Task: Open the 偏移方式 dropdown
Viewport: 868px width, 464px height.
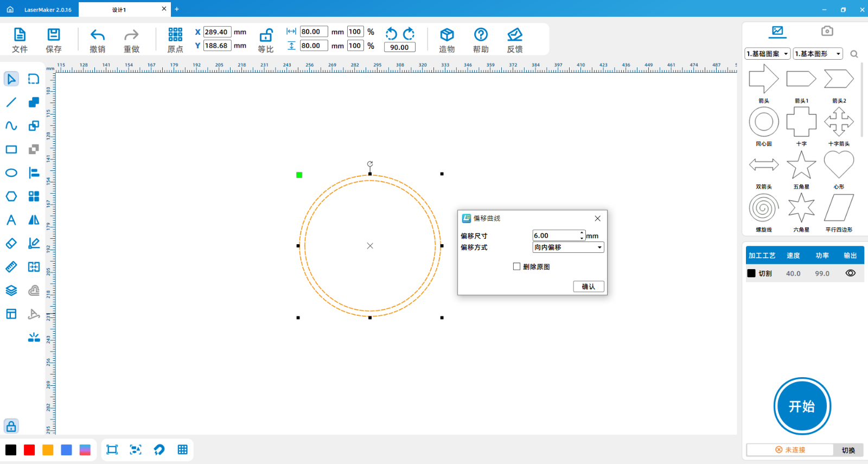Action: click(568, 247)
